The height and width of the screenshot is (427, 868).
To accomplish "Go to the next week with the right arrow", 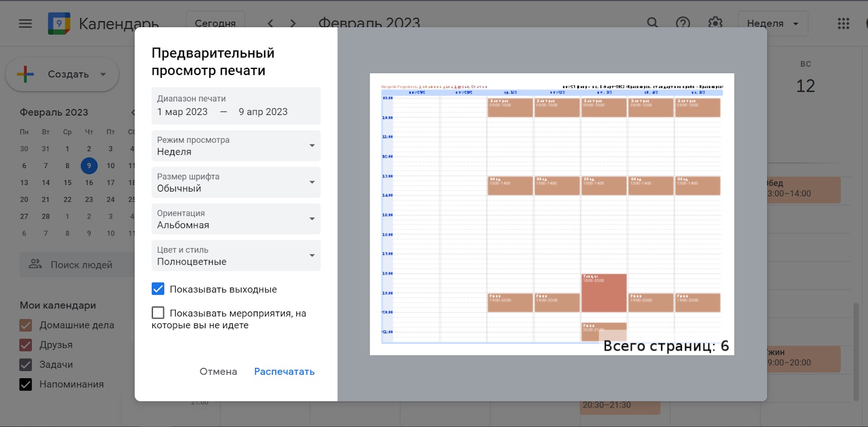I will point(293,23).
